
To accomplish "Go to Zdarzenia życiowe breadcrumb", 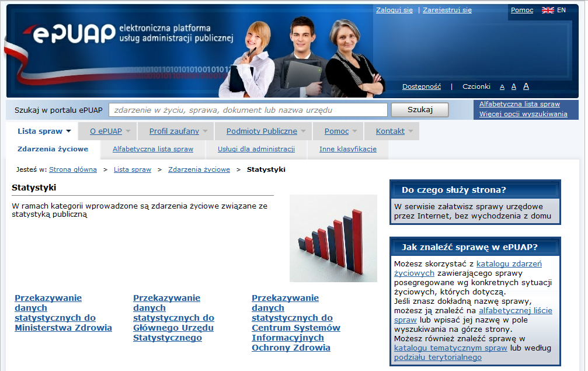I will coord(199,169).
